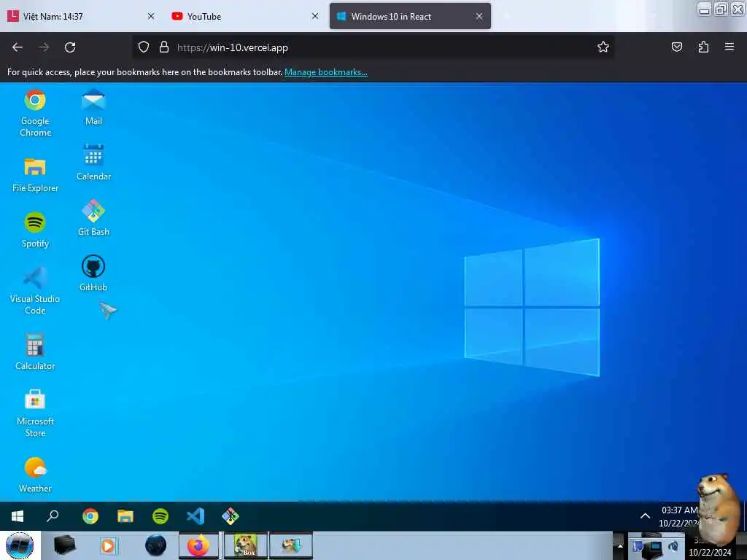Open the media player icon in the host taskbar
Viewport: 747px width, 560px height.
coord(108,545)
